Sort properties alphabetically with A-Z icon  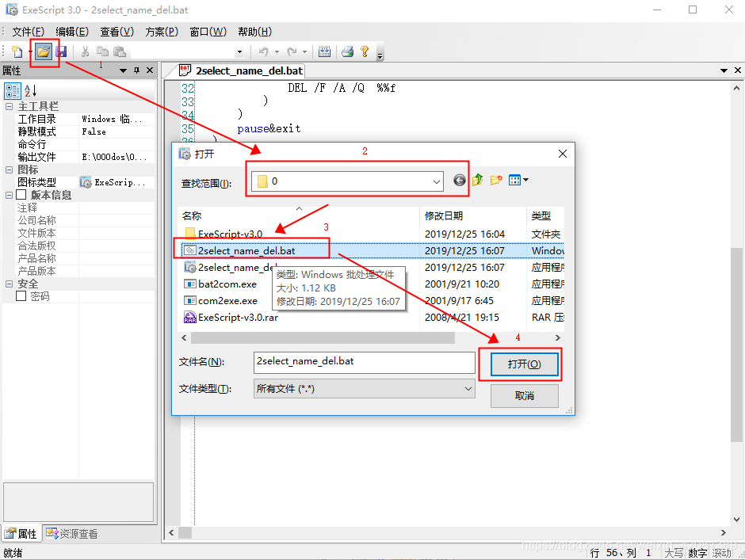click(30, 91)
